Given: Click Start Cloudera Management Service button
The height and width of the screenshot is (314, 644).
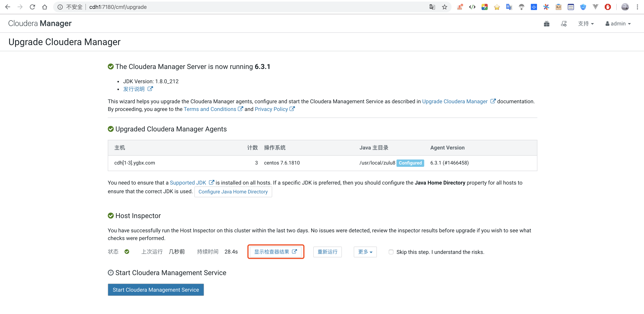Looking at the screenshot, I should pos(156,290).
